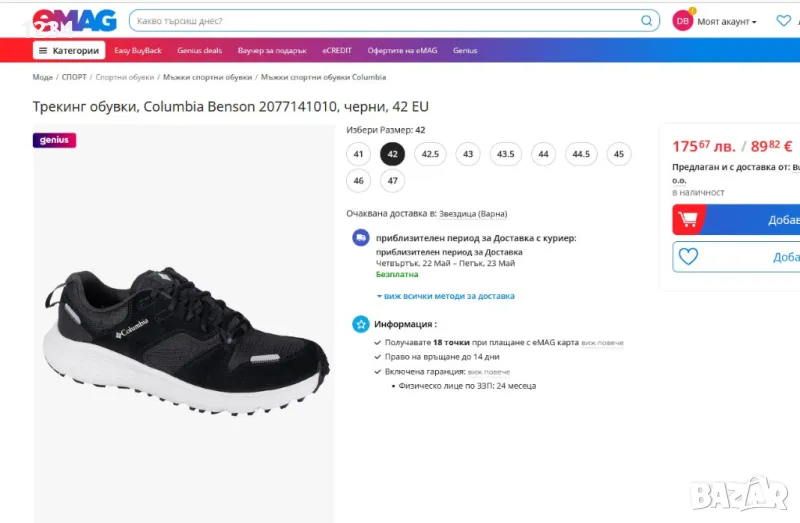Click the shopping cart icon on add button

688,218
